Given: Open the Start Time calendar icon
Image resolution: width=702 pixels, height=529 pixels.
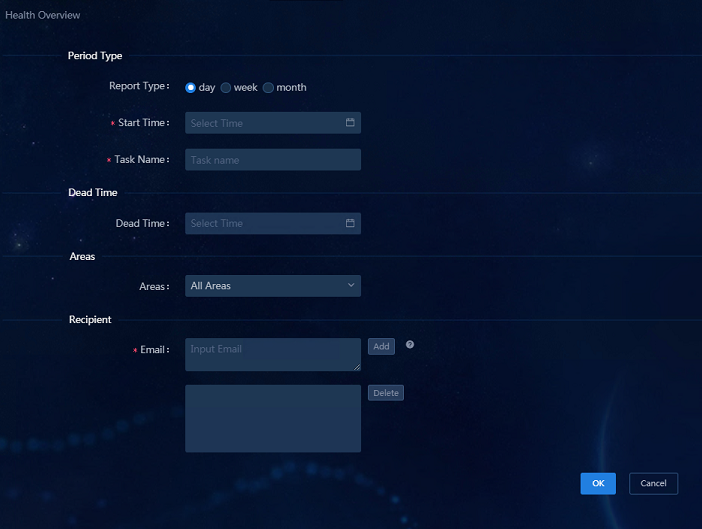Looking at the screenshot, I should click(x=350, y=123).
